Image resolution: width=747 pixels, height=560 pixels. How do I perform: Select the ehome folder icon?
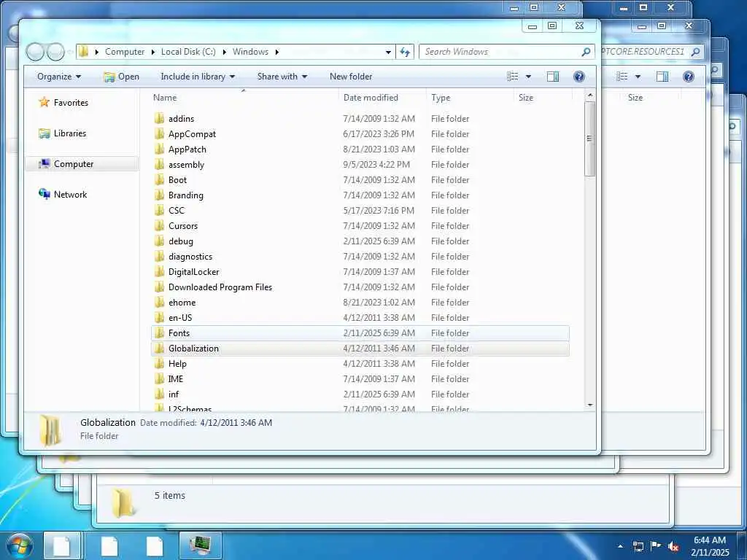point(160,302)
